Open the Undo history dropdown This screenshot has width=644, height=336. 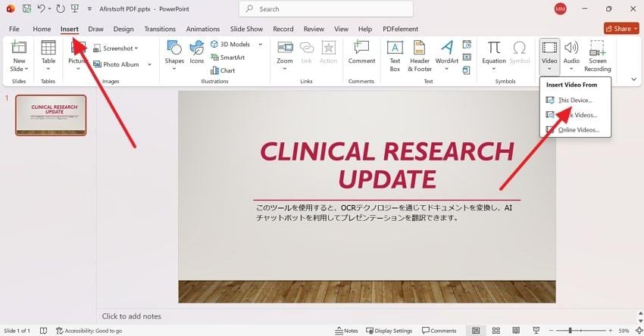(50, 8)
